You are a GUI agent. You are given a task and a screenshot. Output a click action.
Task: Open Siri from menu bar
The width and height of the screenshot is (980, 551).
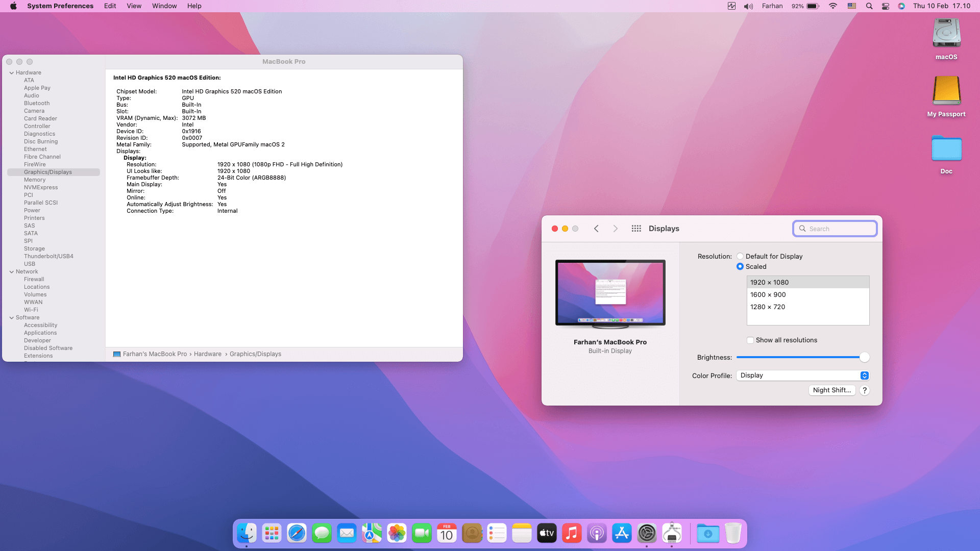902,6
